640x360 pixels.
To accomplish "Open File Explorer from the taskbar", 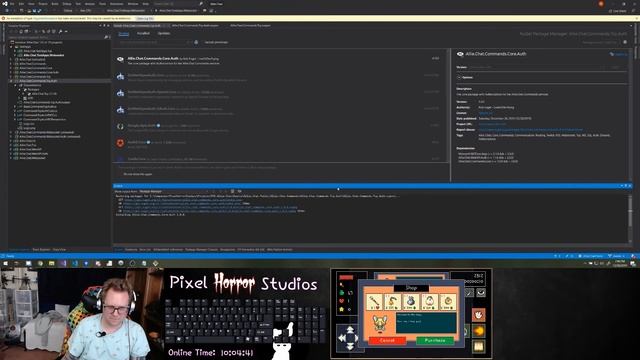I will [x=51, y=264].
